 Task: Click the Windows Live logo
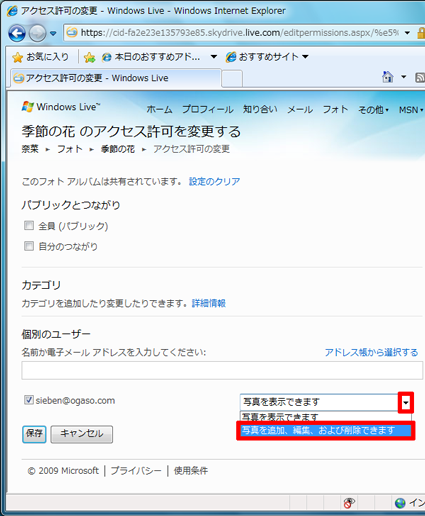61,107
